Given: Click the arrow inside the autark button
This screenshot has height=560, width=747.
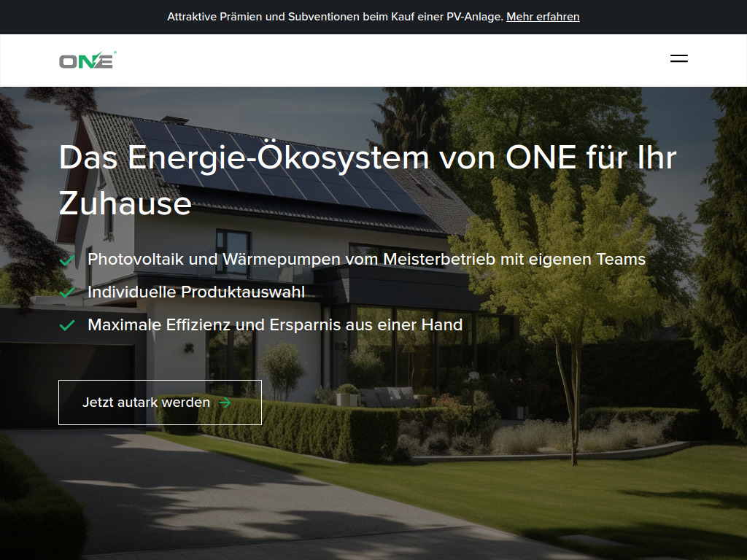Looking at the screenshot, I should click(x=225, y=402).
